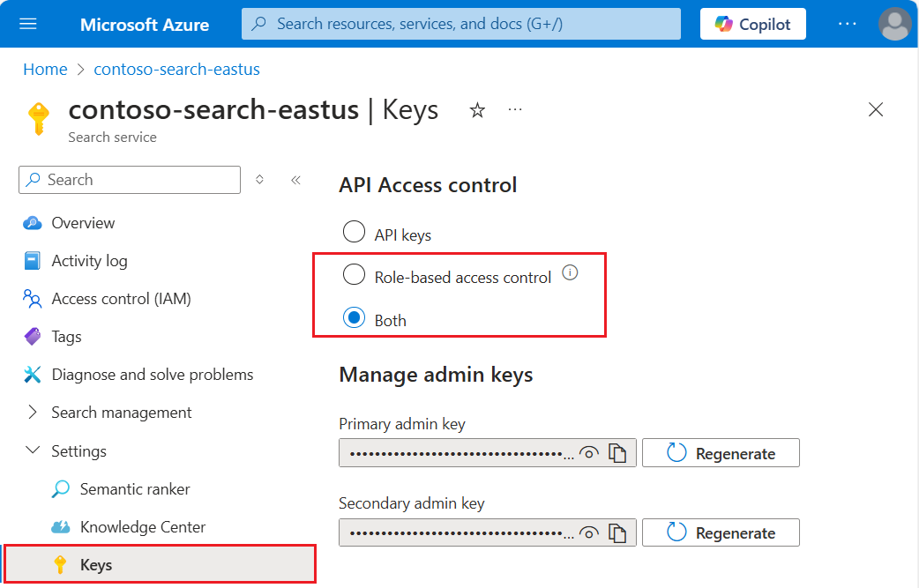Image resolution: width=919 pixels, height=588 pixels.
Task: Click info icon beside Role-based access control
Action: pos(570,273)
